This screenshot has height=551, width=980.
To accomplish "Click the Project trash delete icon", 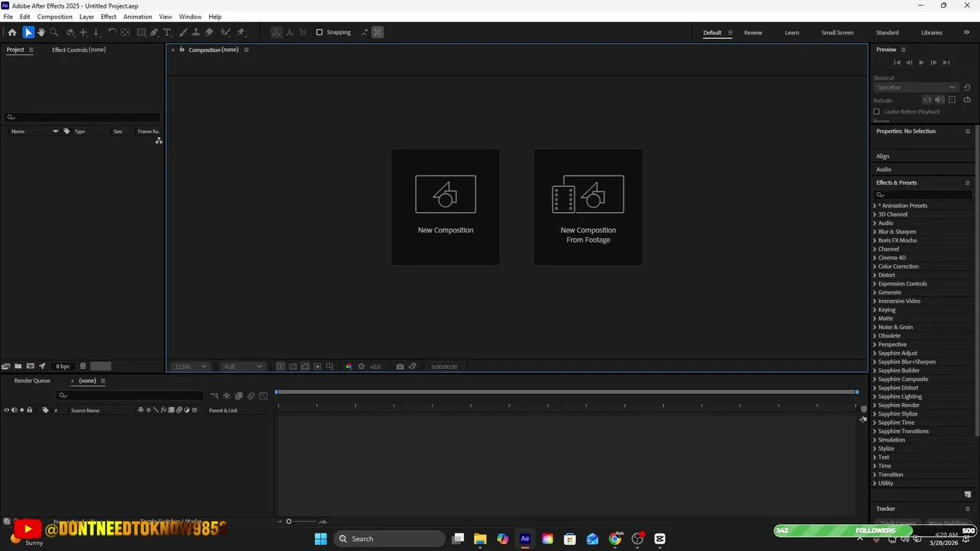I will pyautogui.click(x=83, y=366).
